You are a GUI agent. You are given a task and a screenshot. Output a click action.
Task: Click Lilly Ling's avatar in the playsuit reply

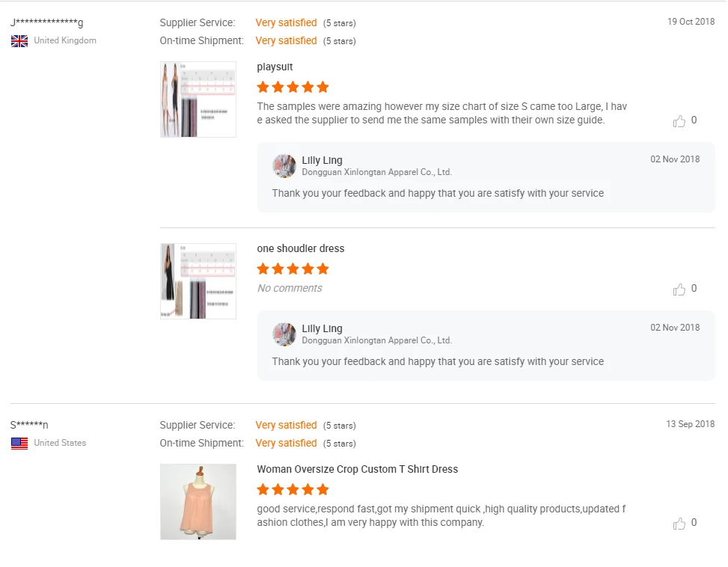pyautogui.click(x=284, y=166)
